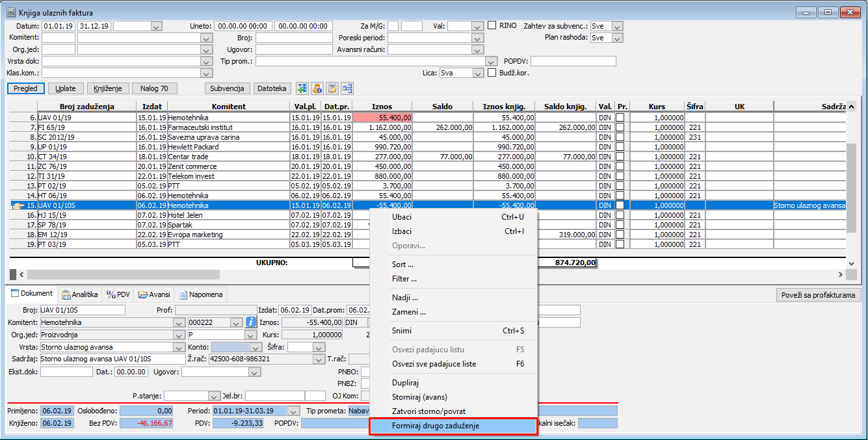
Task: Switch to the Avansi tab
Action: pos(154,294)
